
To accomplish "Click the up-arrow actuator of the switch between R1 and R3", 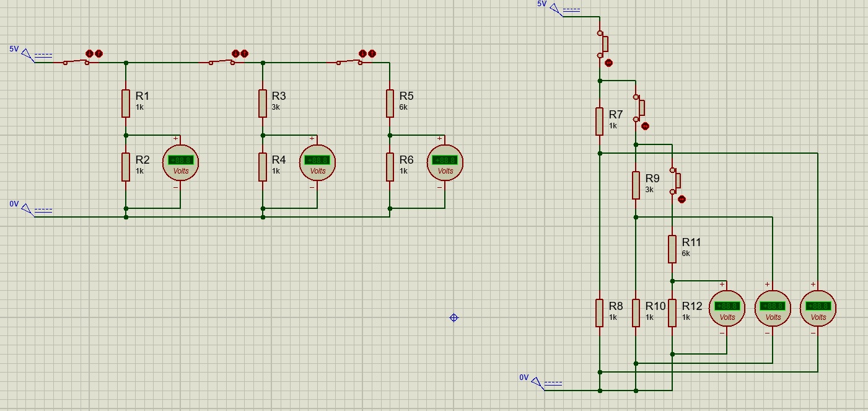I will click(x=244, y=54).
